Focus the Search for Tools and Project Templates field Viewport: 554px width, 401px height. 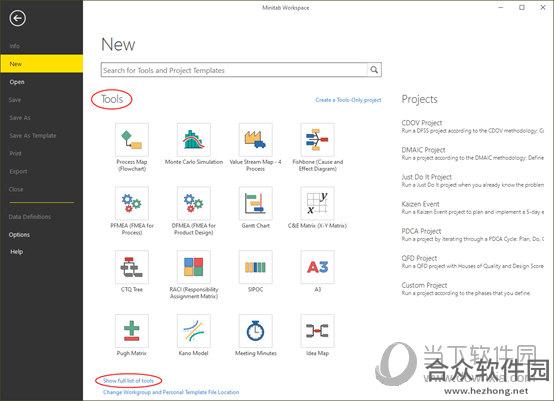pos(234,70)
